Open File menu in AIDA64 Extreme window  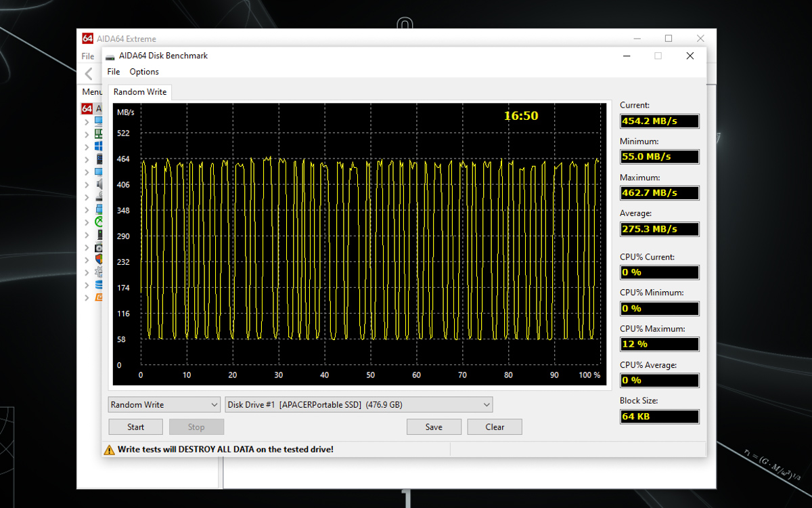88,56
